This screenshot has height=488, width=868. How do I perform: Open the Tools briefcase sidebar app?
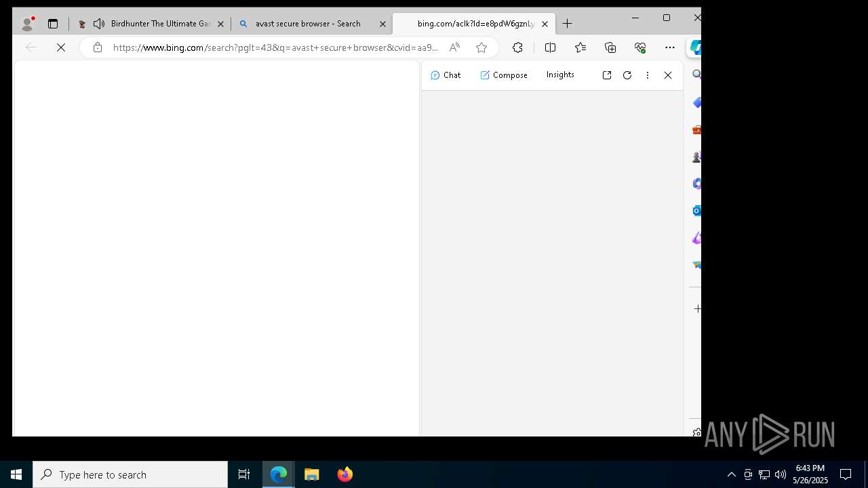point(696,129)
